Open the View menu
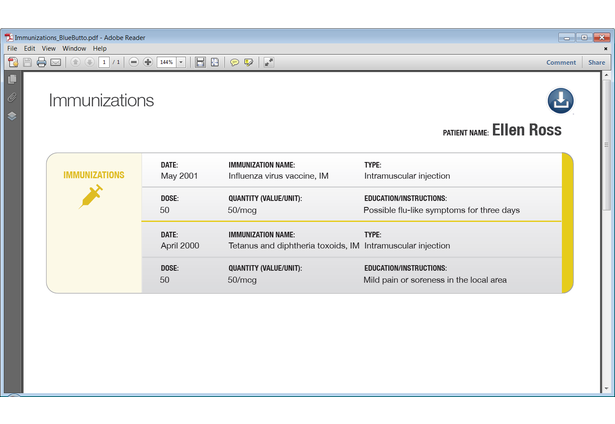This screenshot has height=424, width=615. 49,48
